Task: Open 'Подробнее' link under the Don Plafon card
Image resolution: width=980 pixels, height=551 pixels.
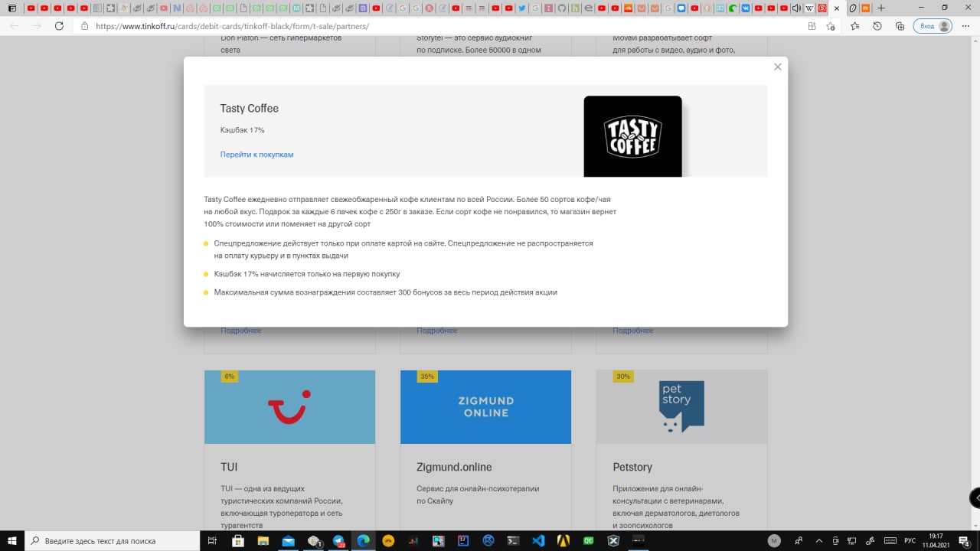Action: point(241,331)
